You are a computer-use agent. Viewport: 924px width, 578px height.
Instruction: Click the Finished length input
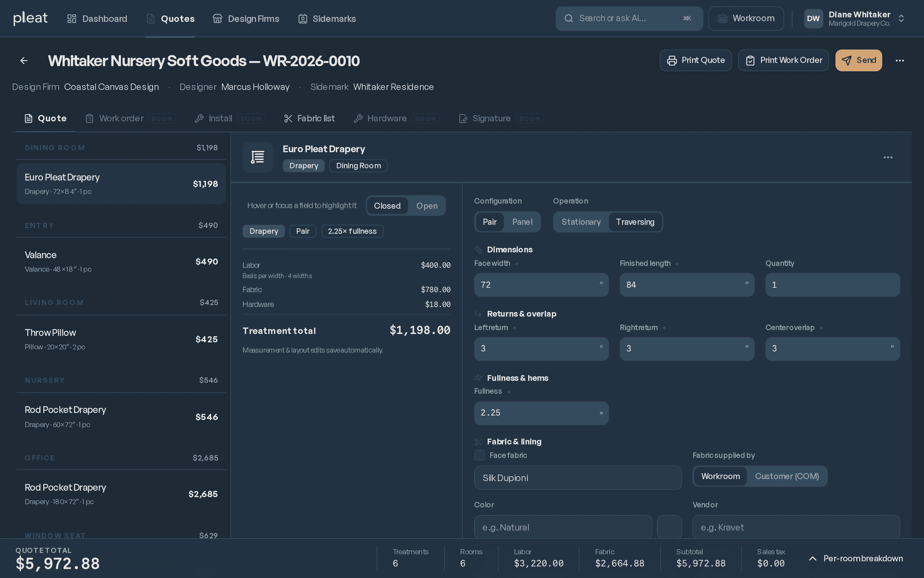[687, 285]
